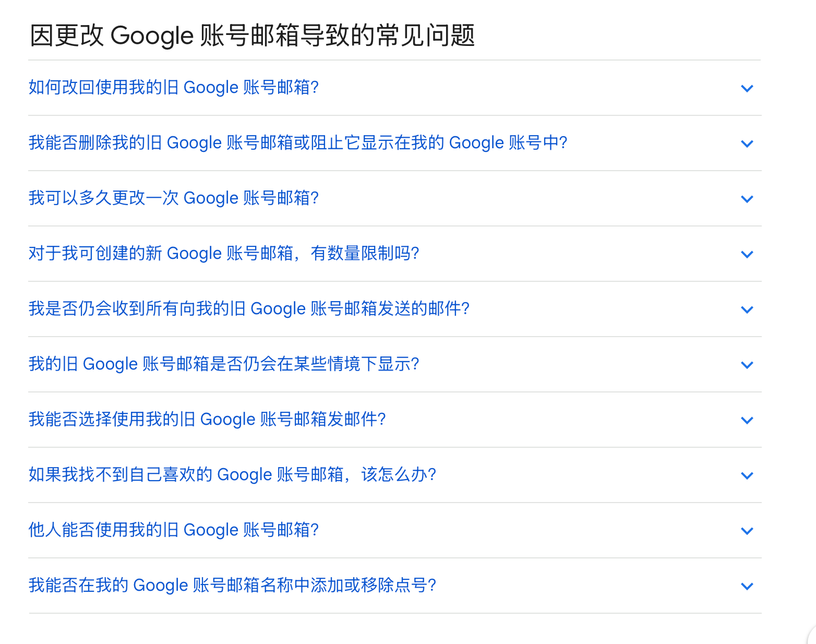Click chevron beside 我是否仍会收到 emails question
Image resolution: width=816 pixels, height=644 pixels.
747,309
